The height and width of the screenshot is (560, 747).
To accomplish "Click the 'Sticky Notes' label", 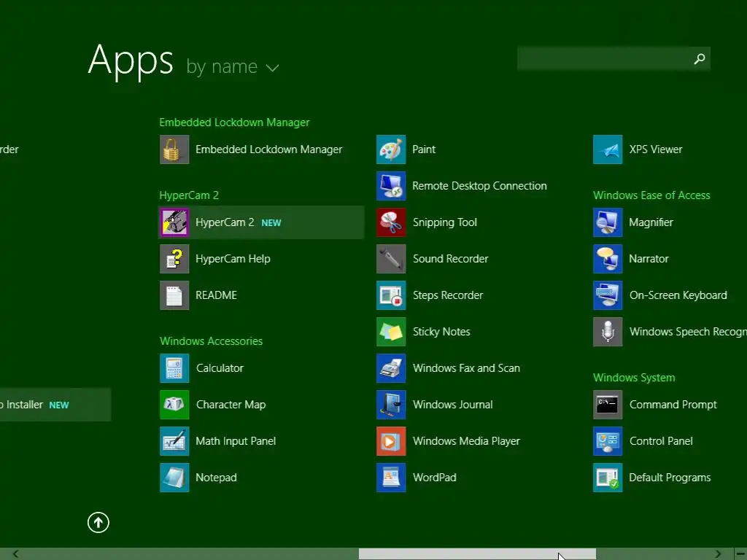I will coord(441,332).
